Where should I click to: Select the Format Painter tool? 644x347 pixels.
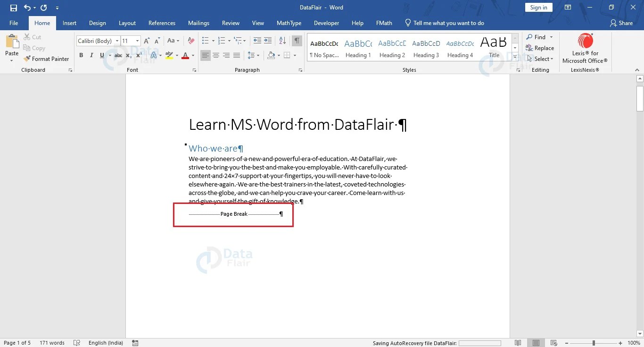[46, 59]
